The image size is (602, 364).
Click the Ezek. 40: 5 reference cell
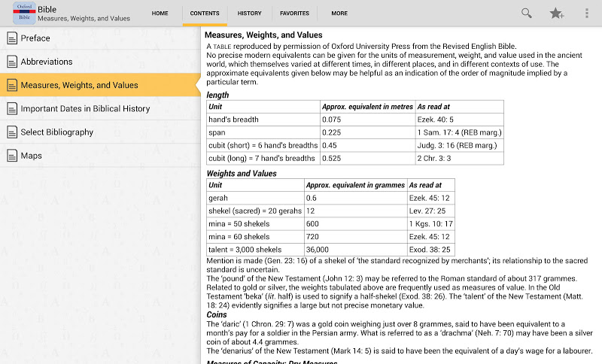[436, 120]
